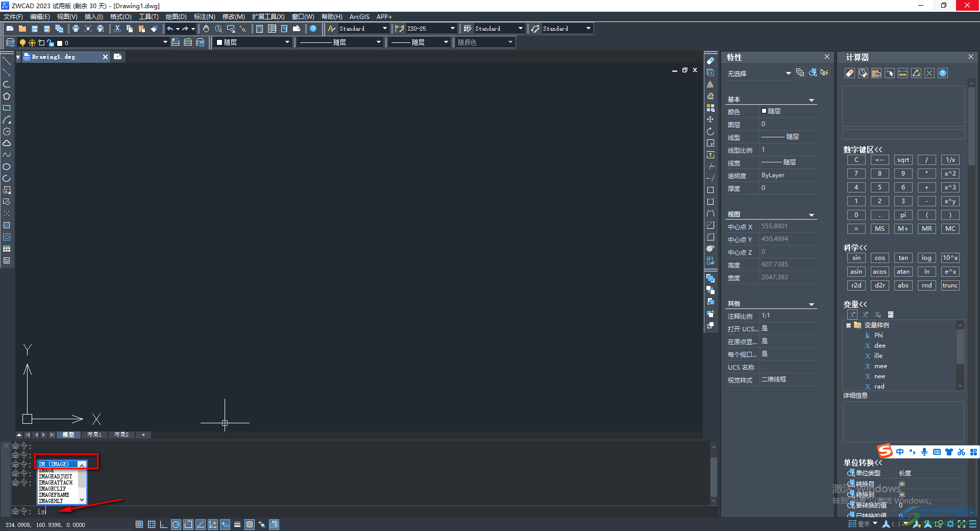Open the 修改(M) menu
This screenshot has height=531, width=980.
point(233,17)
